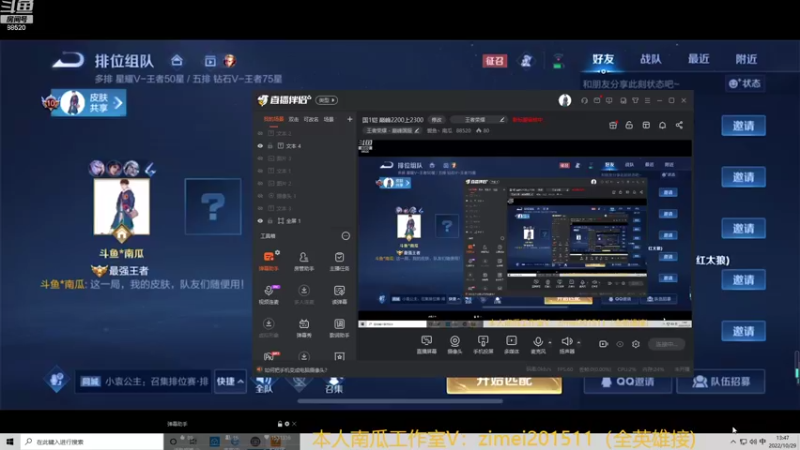Open the microphone dropdown arrow
The height and width of the screenshot is (450, 800).
tap(549, 342)
